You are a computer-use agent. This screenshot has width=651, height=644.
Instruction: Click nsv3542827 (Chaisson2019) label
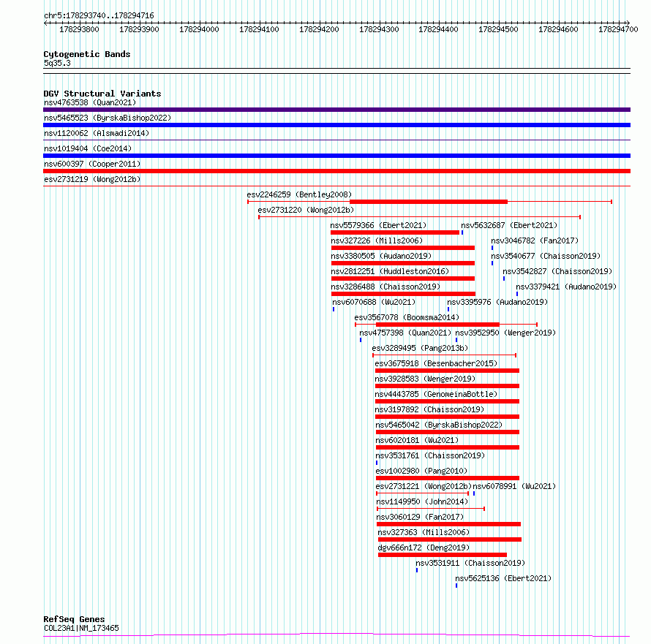click(x=557, y=271)
